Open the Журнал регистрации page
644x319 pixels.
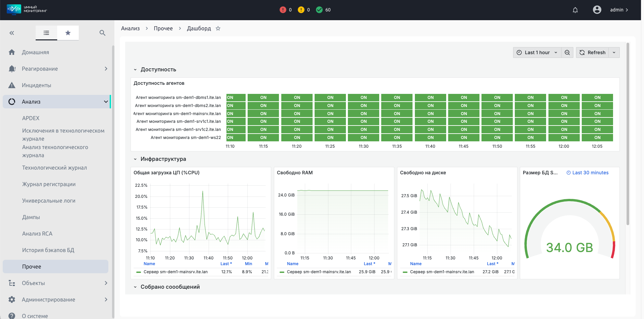[x=49, y=184]
